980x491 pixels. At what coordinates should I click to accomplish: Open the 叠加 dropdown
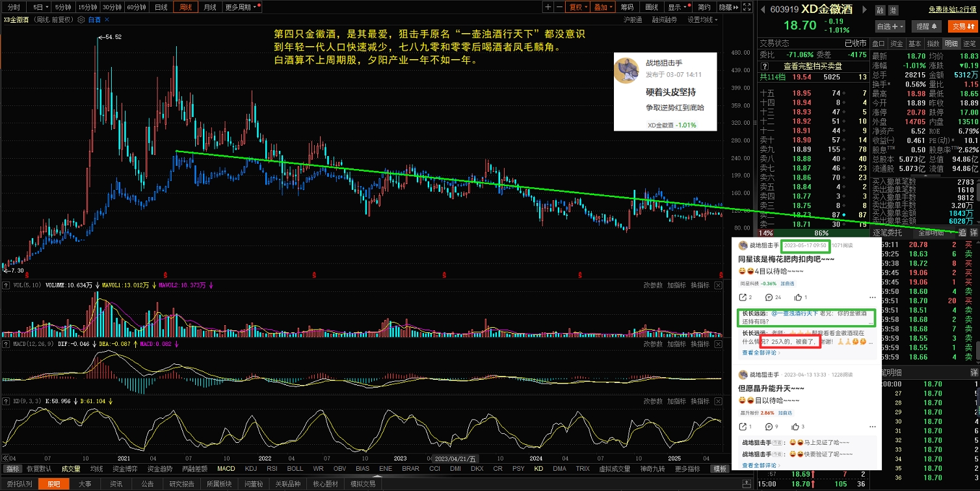click(602, 7)
